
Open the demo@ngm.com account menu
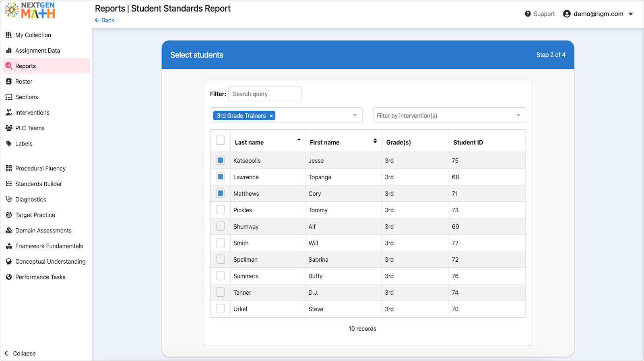[598, 14]
